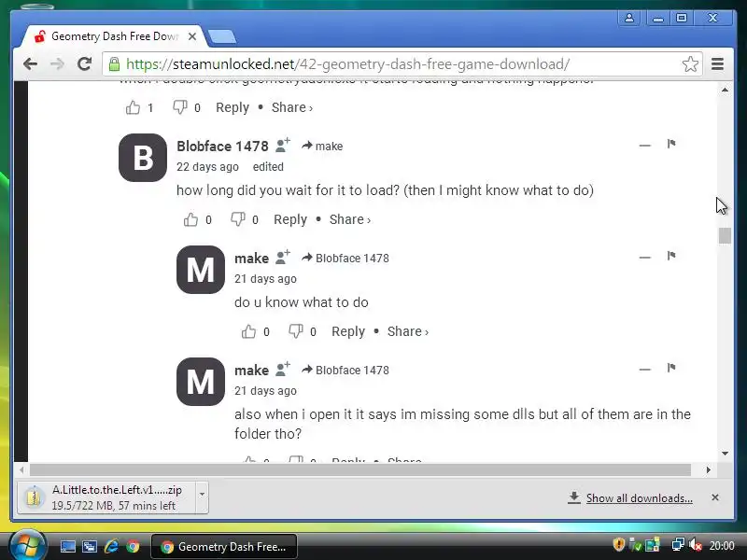Thumbs up Blobface 1478's comment
This screenshot has width=747, height=560.
190,219
